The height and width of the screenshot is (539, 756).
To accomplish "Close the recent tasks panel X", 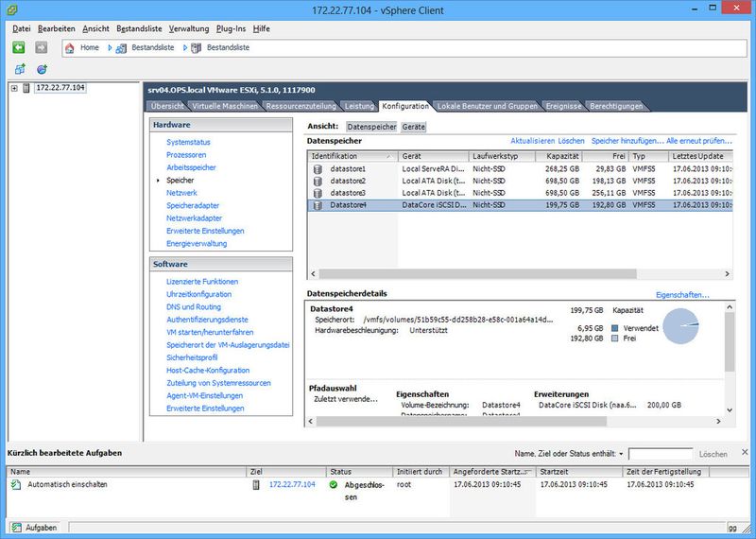I will point(745,452).
